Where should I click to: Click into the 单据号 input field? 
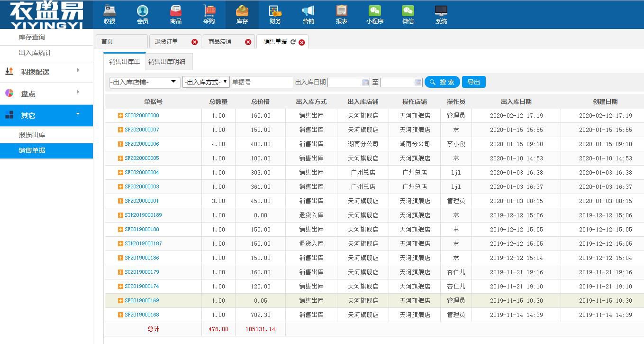262,82
